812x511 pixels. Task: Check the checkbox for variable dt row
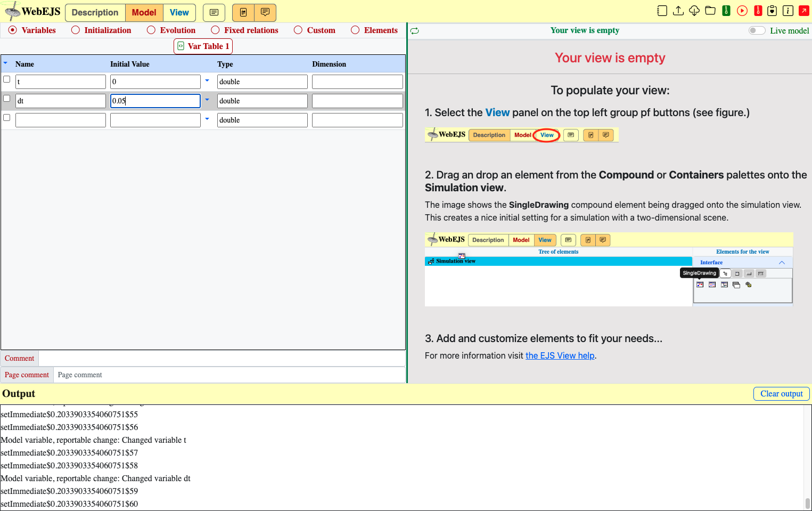tap(7, 99)
